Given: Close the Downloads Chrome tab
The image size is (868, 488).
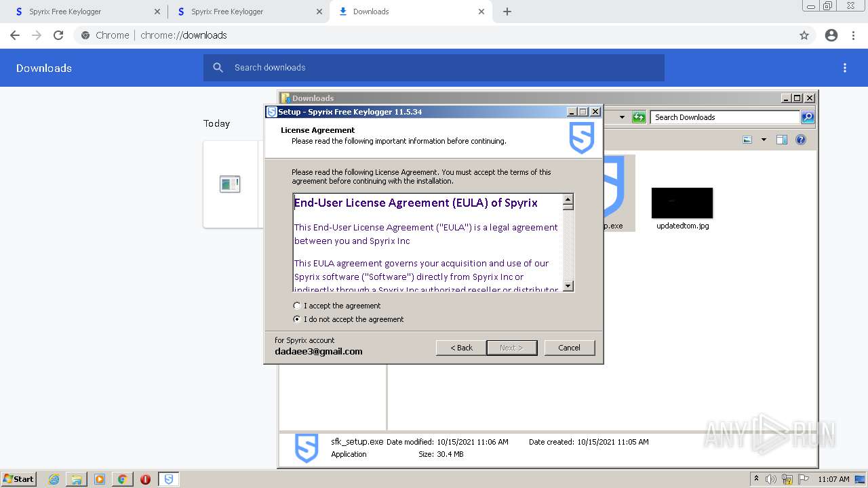Looking at the screenshot, I should click(x=481, y=12).
